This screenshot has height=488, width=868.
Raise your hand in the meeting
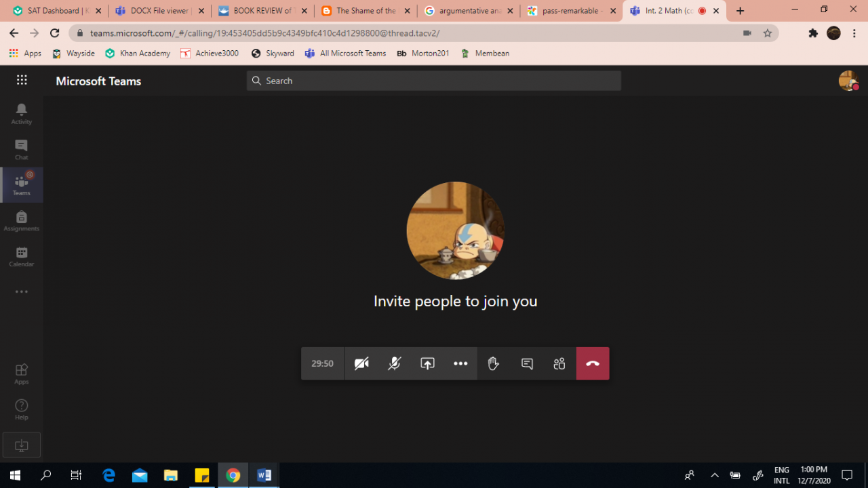[494, 364]
